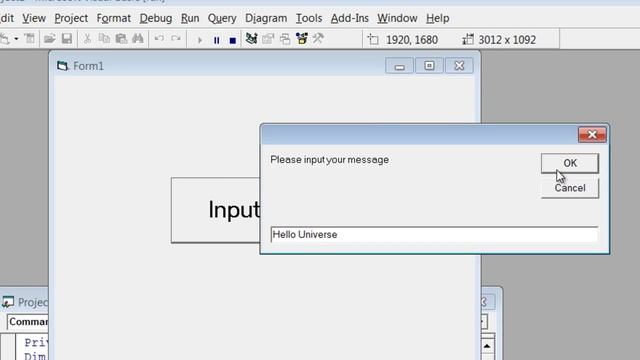
Task: Click the Paste clipboard icon
Action: (121, 39)
